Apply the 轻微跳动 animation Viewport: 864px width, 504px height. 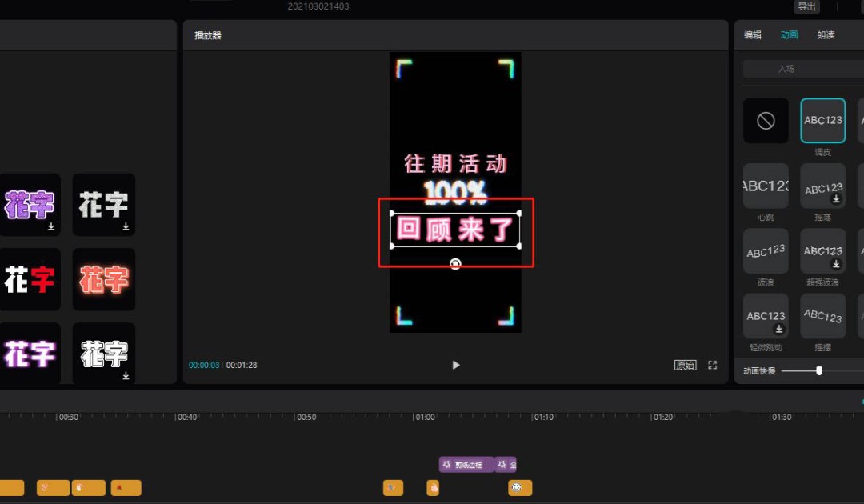(765, 315)
